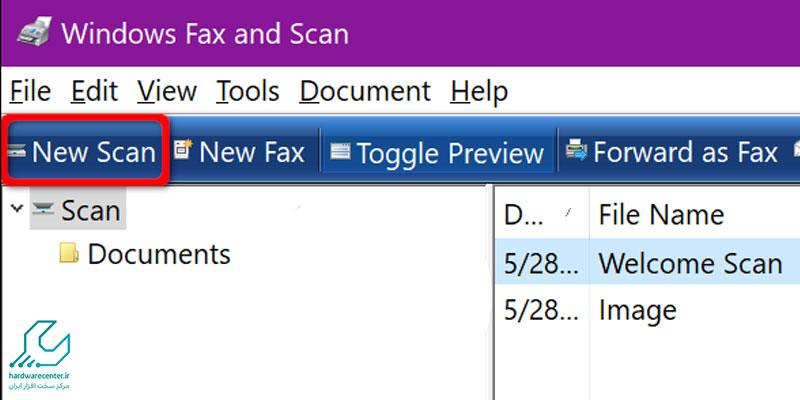Image resolution: width=800 pixels, height=400 pixels.
Task: Sort by the truncated D... date column
Action: [x=541, y=214]
